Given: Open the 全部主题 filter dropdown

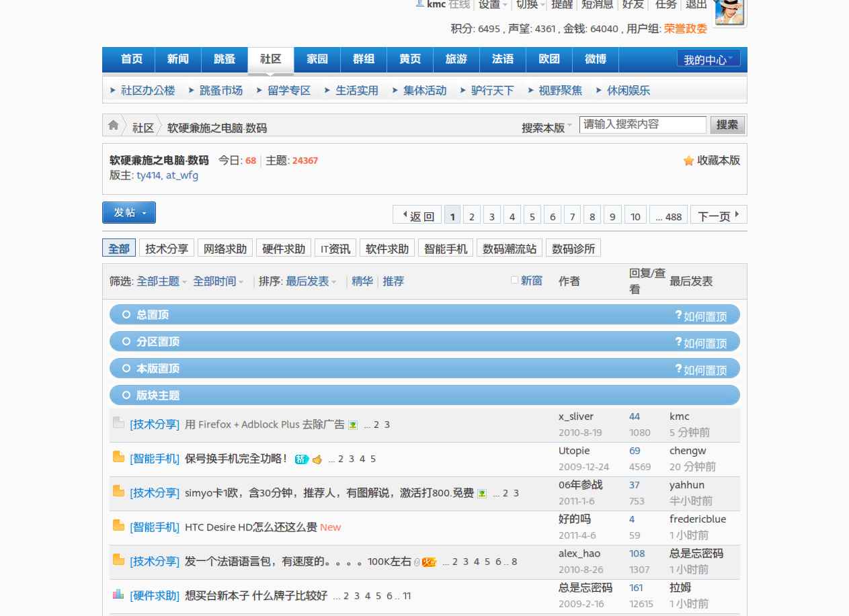Looking at the screenshot, I should click(161, 281).
